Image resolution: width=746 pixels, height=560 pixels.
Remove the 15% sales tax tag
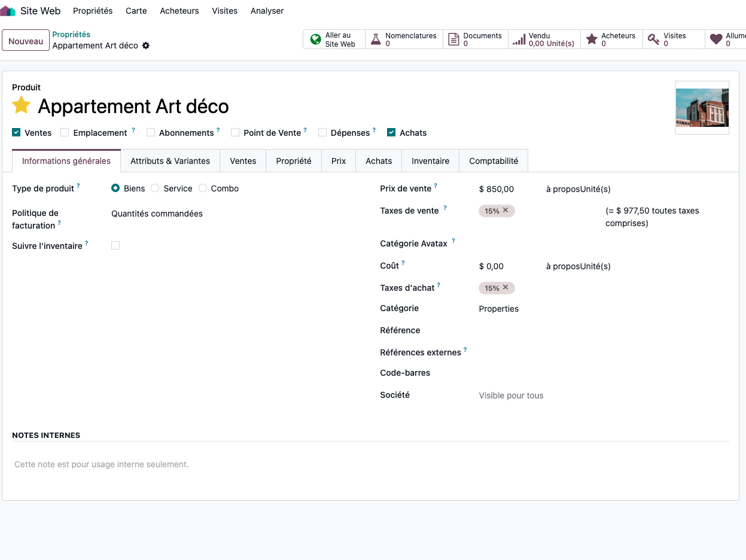pos(506,211)
